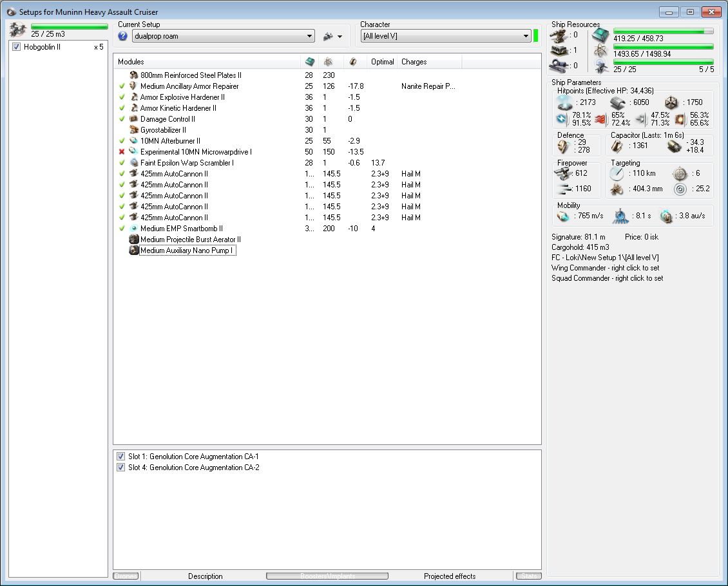
Task: Select the Armor Kinetic Hardener II row
Action: (x=327, y=108)
